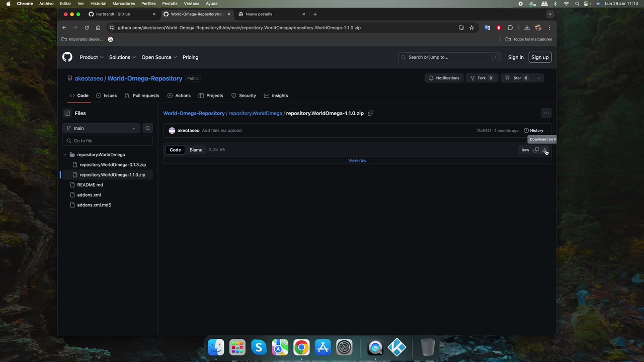
Task: Open QuickTime Player from the Dock
Action: (375, 347)
